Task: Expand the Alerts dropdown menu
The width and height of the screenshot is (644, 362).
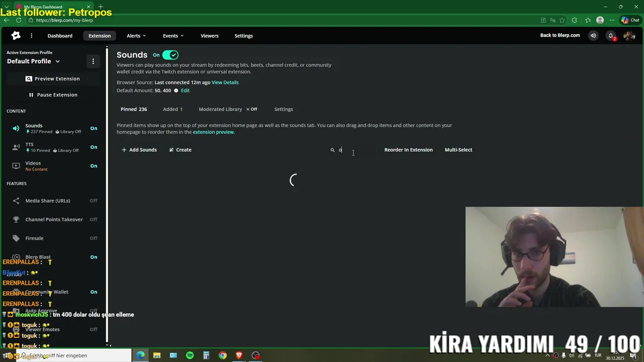Action: (x=136, y=36)
